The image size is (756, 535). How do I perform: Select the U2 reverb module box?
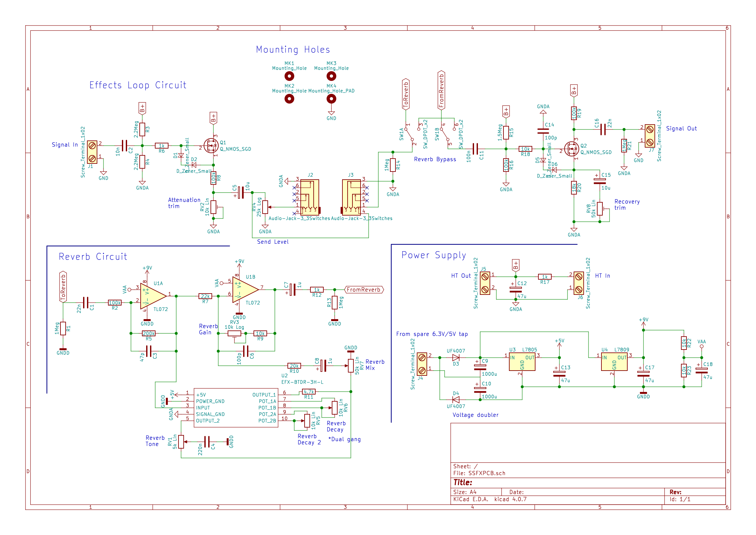(x=236, y=408)
